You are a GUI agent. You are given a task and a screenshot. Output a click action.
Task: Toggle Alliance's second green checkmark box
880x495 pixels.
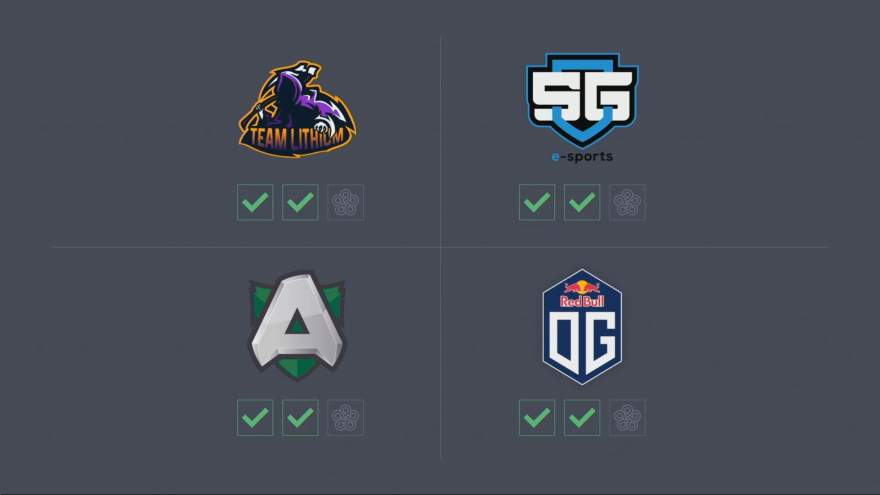[x=300, y=418]
